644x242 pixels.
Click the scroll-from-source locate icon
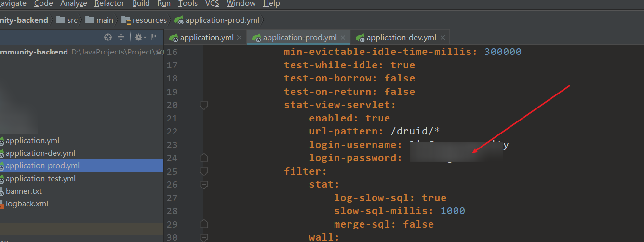pyautogui.click(x=108, y=37)
